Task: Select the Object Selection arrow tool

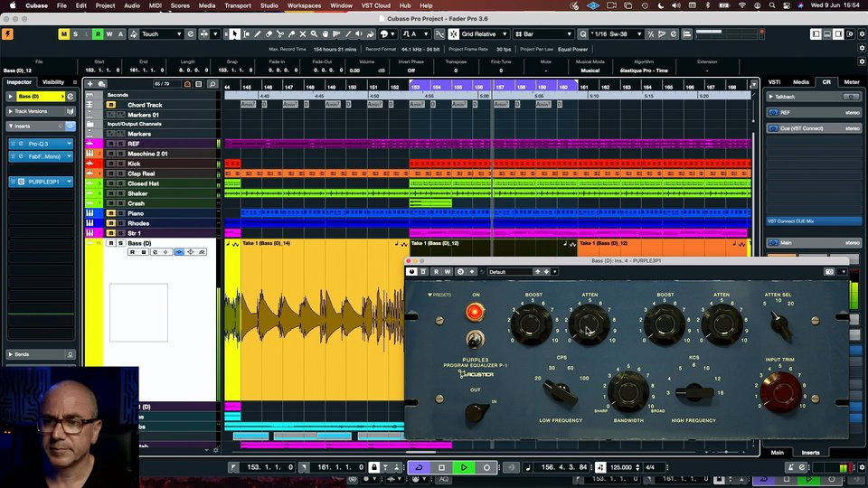Action: pyautogui.click(x=235, y=34)
